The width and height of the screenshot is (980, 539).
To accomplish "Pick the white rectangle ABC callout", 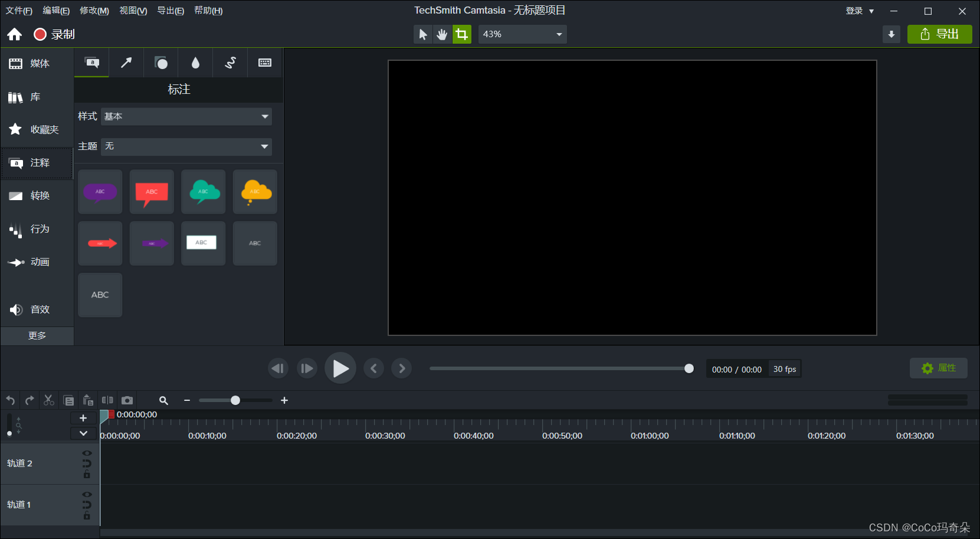I will pos(204,243).
